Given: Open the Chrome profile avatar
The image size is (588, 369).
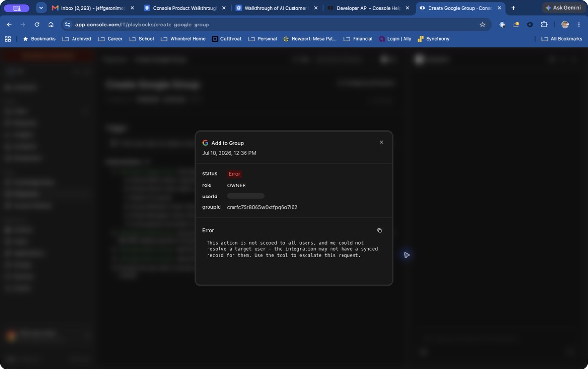Looking at the screenshot, I should point(565,25).
